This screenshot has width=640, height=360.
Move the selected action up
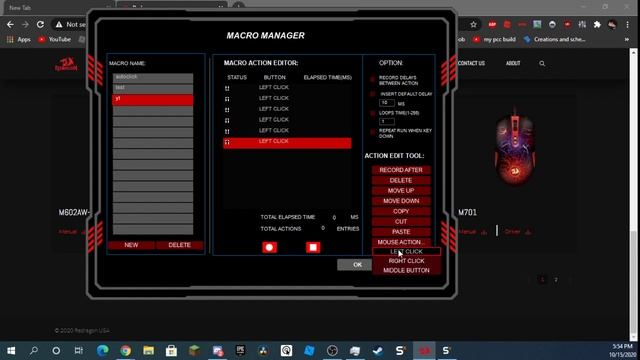click(401, 191)
